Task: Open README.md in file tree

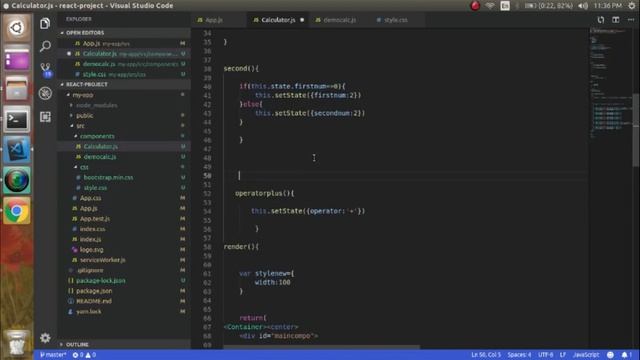Action: pyautogui.click(x=94, y=301)
